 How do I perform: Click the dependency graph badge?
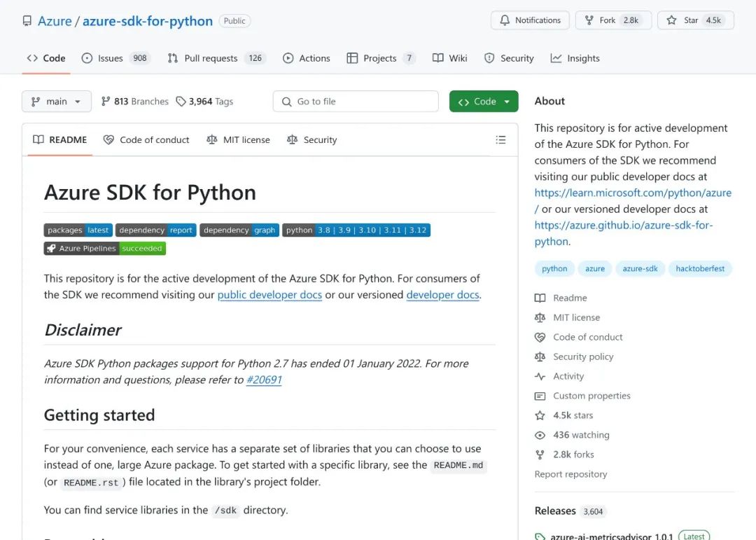[x=239, y=230]
